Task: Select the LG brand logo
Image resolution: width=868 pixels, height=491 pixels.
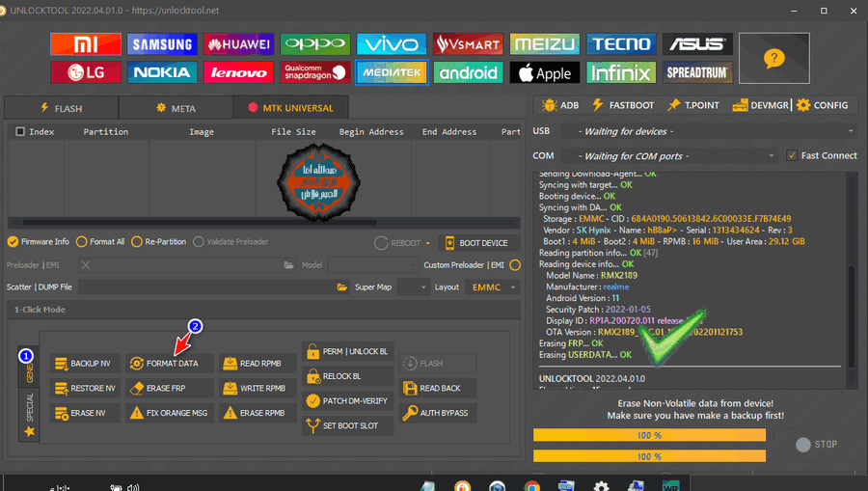Action: point(86,72)
